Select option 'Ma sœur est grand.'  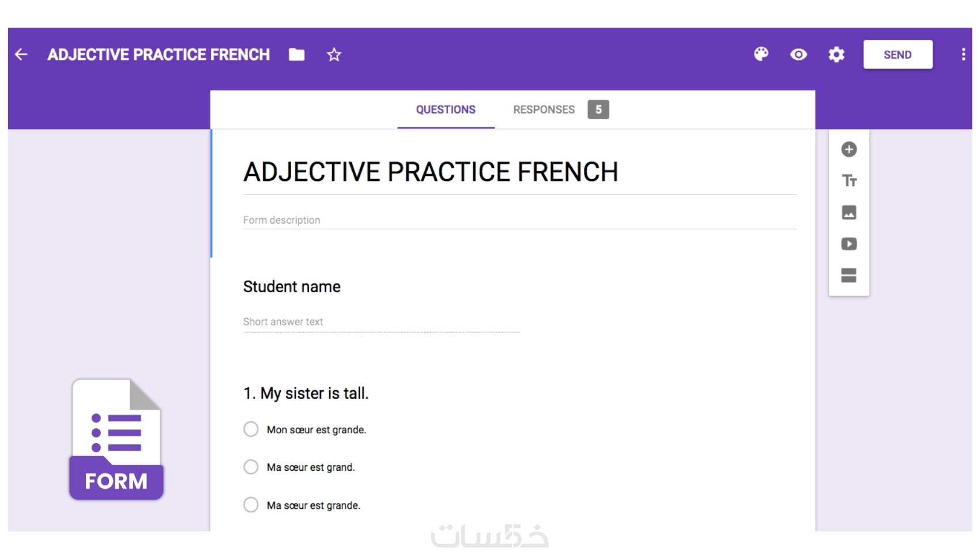coord(251,467)
